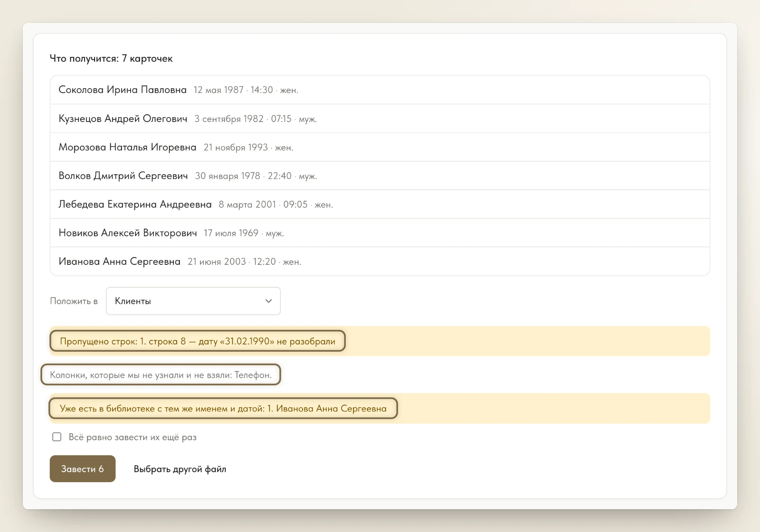Click the 'Завести 6' button
Viewport: 760px width, 532px height.
pyautogui.click(x=83, y=469)
